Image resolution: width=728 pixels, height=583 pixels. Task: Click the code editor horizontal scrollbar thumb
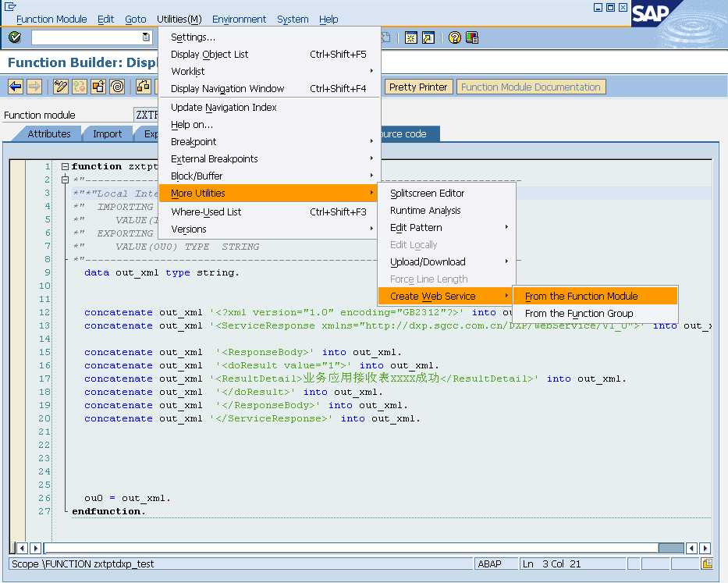click(671, 548)
